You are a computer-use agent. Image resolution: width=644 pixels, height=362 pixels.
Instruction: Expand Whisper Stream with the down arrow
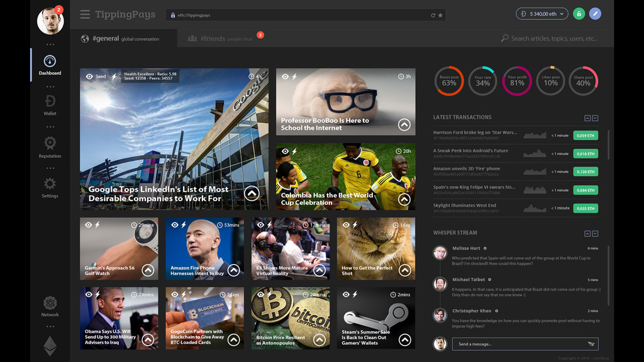point(595,234)
